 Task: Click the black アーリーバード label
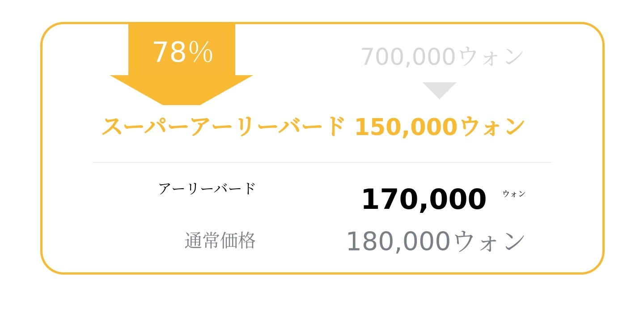207,189
